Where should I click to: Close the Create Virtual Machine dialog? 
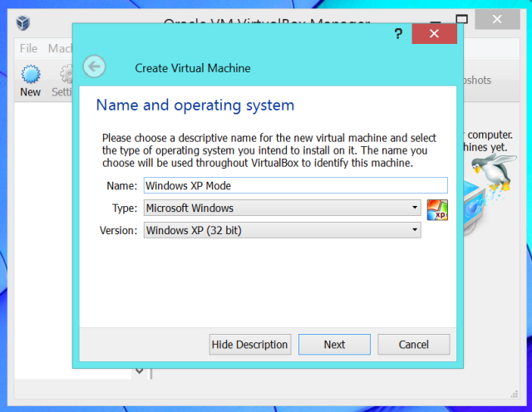point(434,33)
